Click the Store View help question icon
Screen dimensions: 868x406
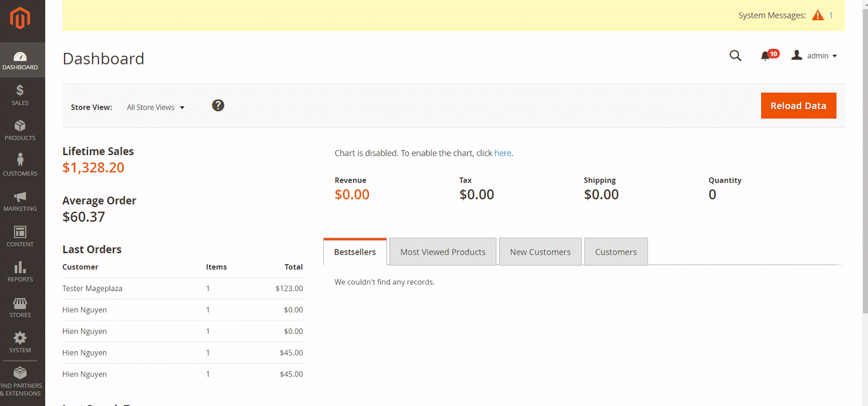(218, 106)
